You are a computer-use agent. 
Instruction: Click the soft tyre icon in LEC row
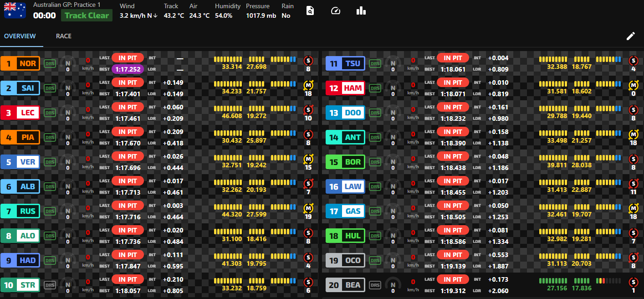tap(308, 109)
